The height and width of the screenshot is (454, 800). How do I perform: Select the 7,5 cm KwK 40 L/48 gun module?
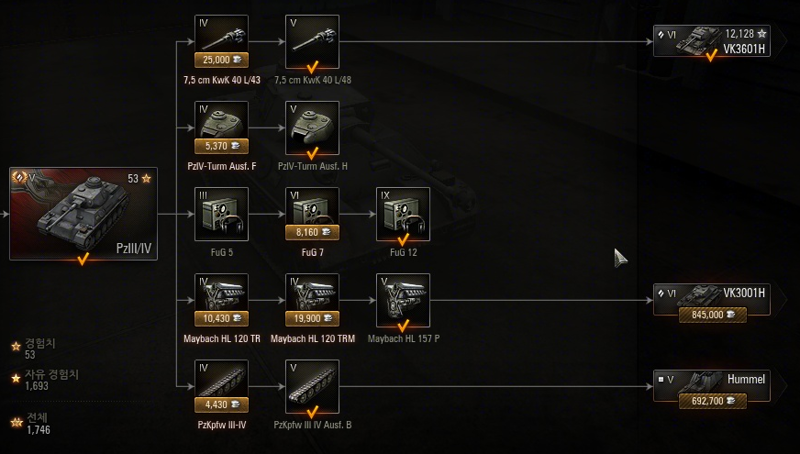coord(312,42)
